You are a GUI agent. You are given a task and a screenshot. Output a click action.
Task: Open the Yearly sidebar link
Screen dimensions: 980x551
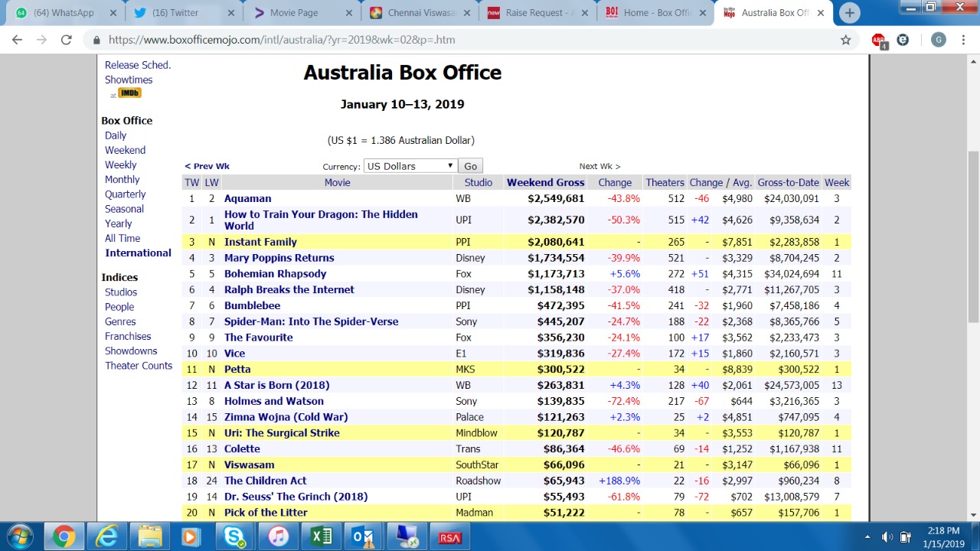coord(119,223)
